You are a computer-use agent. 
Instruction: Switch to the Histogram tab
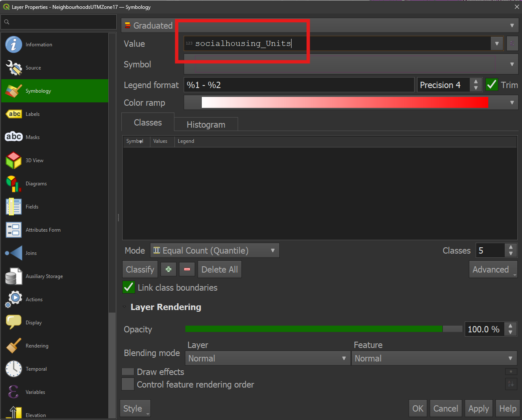point(206,125)
